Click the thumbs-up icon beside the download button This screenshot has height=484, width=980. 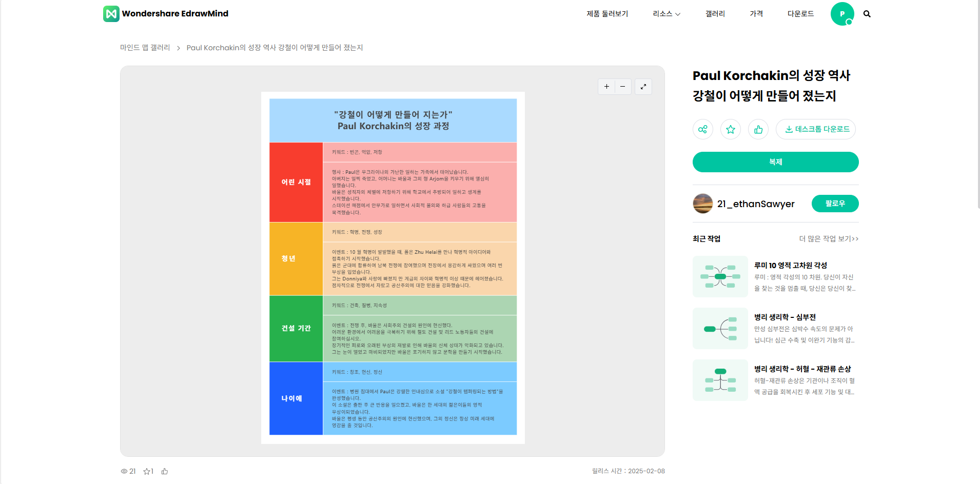click(x=758, y=129)
